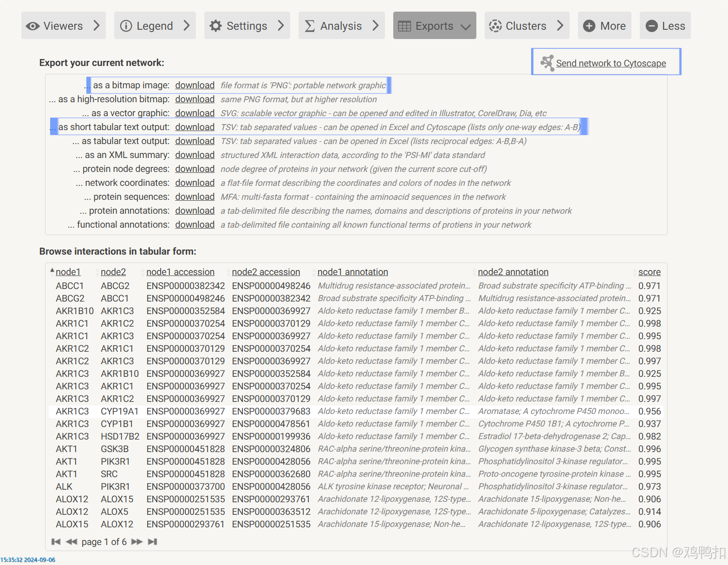Click the clusters circle icon
The height and width of the screenshot is (565, 728).
pyautogui.click(x=495, y=26)
